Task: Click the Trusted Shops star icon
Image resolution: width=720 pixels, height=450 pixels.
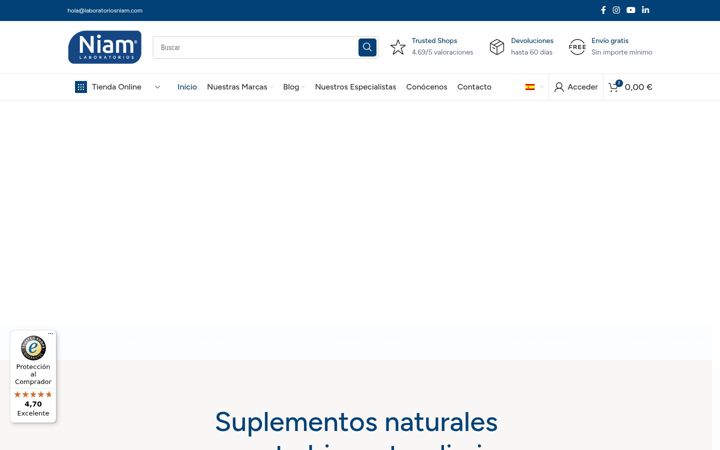Action: [398, 47]
